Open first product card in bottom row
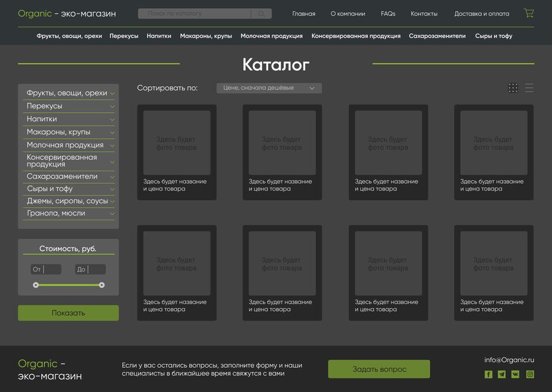The width and height of the screenshot is (552, 392). tap(177, 273)
